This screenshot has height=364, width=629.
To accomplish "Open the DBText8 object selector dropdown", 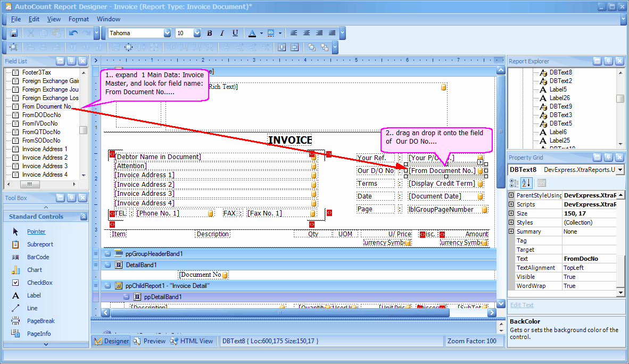I will pyautogui.click(x=620, y=170).
